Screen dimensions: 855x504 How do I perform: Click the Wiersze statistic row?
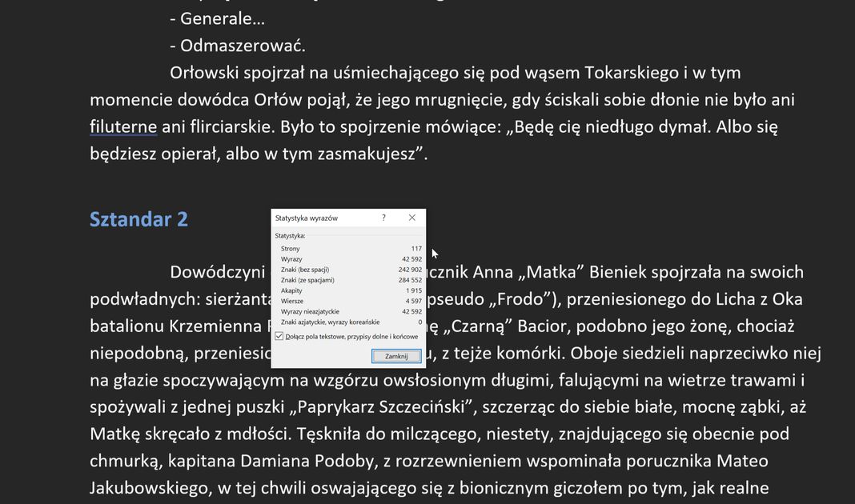point(351,301)
